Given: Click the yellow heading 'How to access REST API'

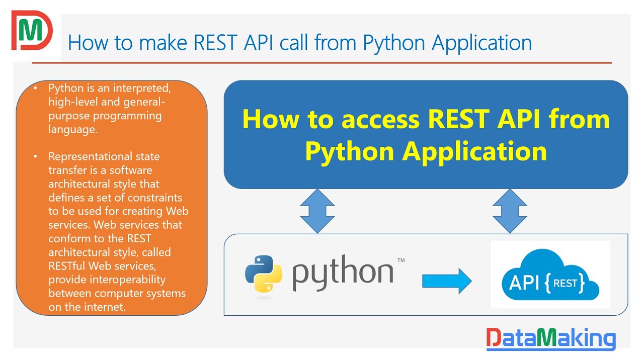Looking at the screenshot, I should click(x=426, y=119).
